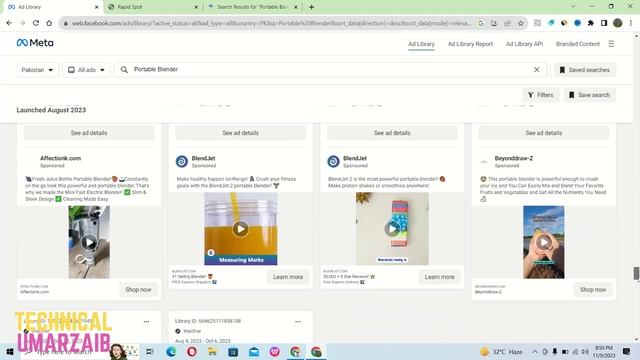Open the notification center icon

click(x=627, y=351)
